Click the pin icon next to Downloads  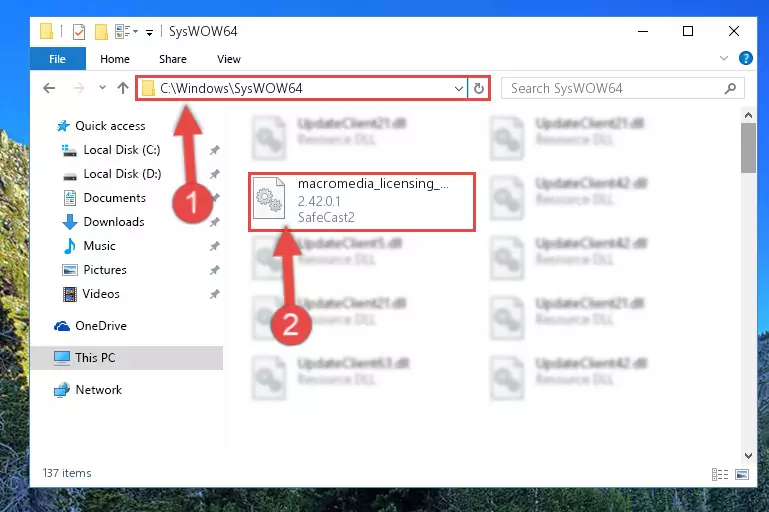(214, 223)
